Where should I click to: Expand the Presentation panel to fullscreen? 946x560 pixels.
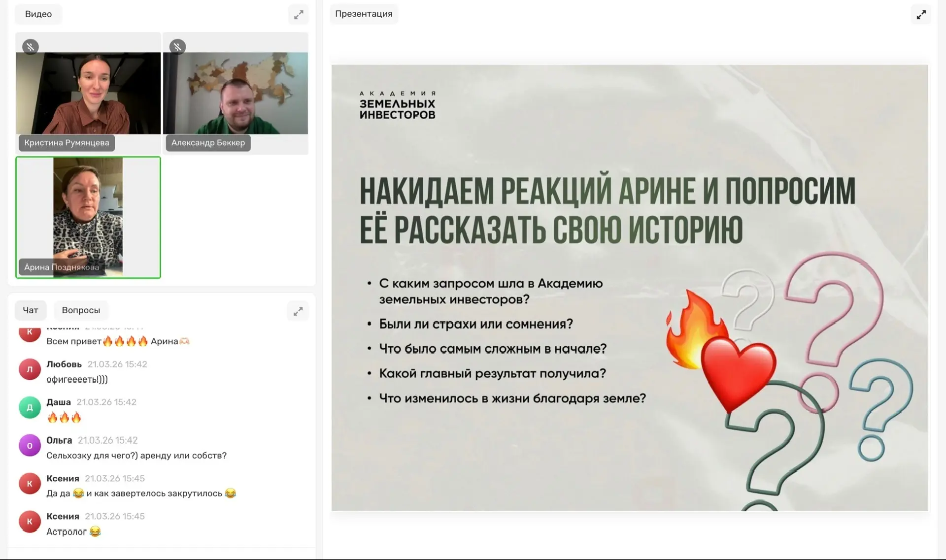[x=921, y=15]
